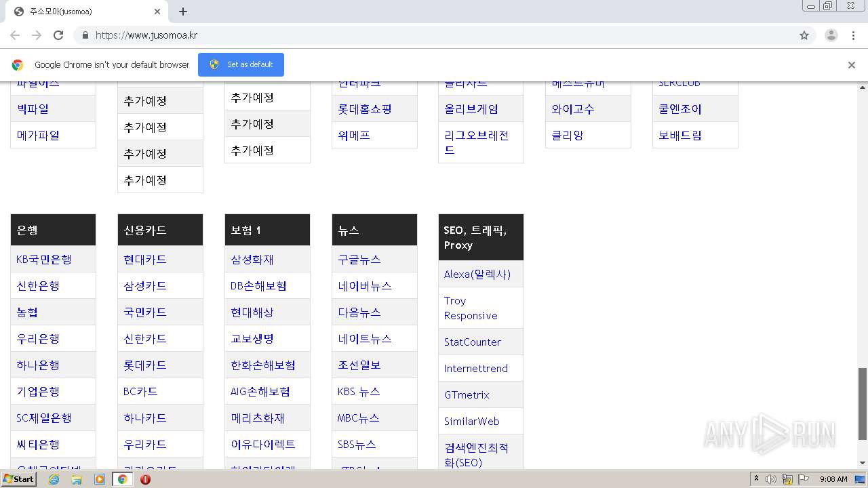868x488 pixels.
Task: Visit the SC제일은행 link
Action: click(44, 418)
